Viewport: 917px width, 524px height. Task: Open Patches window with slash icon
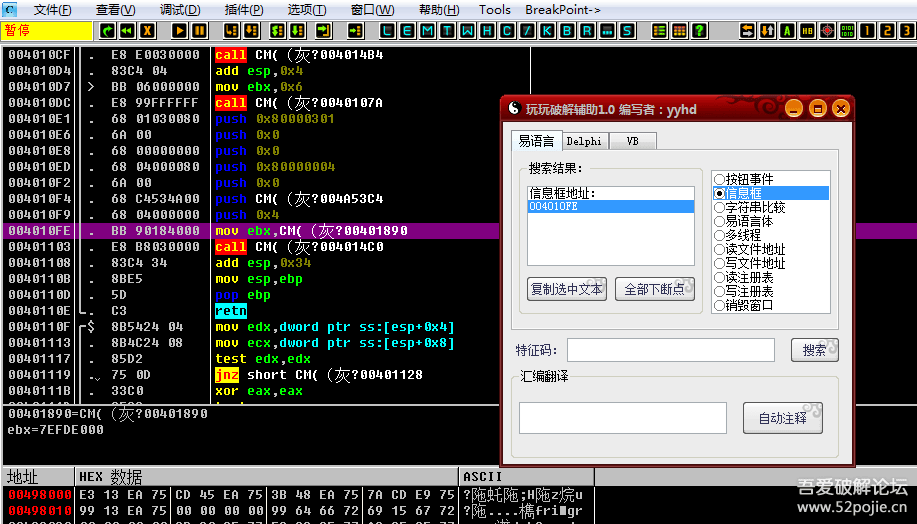point(527,30)
